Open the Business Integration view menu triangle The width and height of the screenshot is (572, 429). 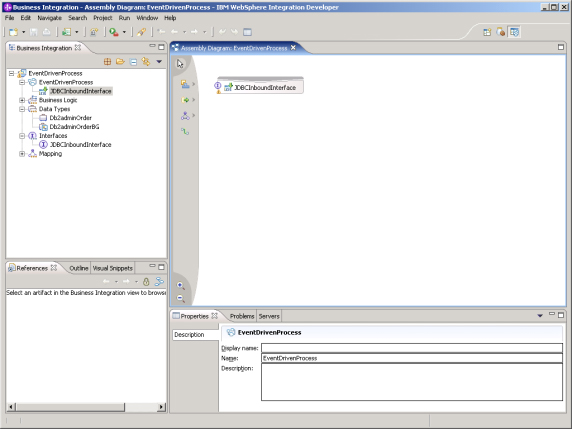point(159,62)
